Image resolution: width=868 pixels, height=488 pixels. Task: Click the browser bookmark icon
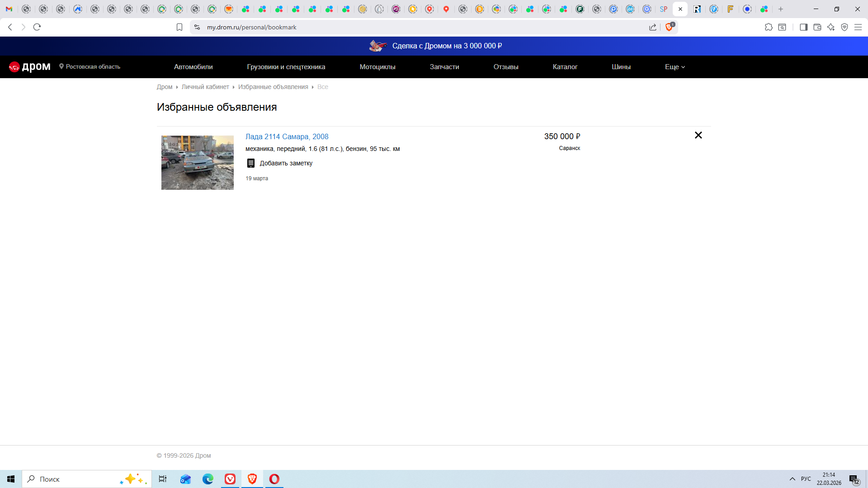[179, 27]
